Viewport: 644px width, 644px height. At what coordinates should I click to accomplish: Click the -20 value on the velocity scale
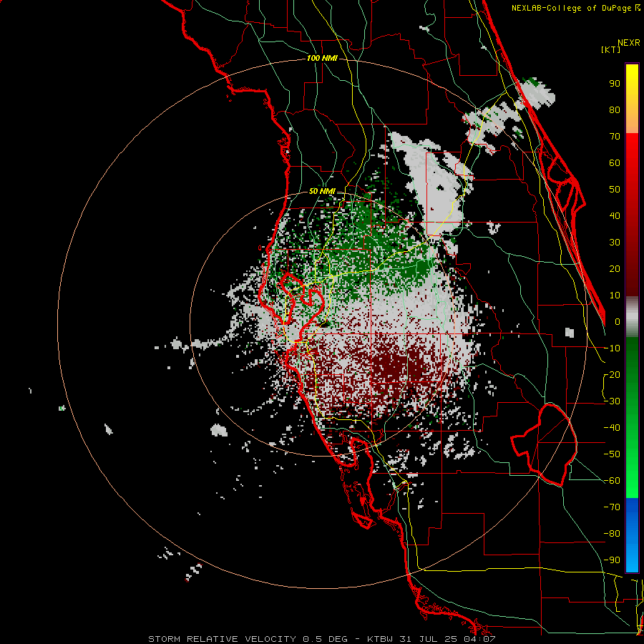coord(612,374)
